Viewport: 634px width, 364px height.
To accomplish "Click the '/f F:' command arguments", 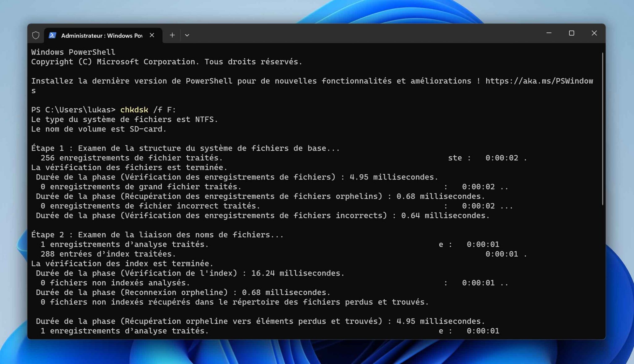I will click(x=164, y=110).
